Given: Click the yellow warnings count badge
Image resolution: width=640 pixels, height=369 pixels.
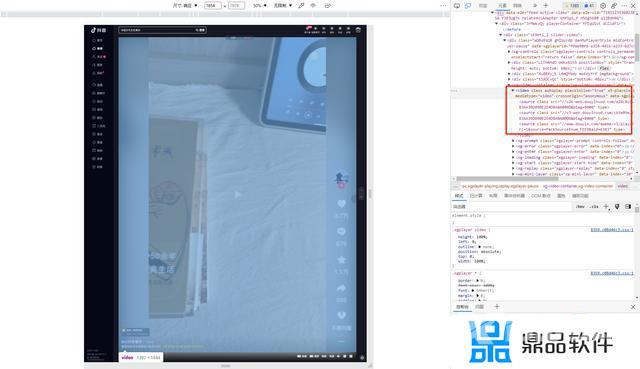Looking at the screenshot, I should [x=572, y=6].
